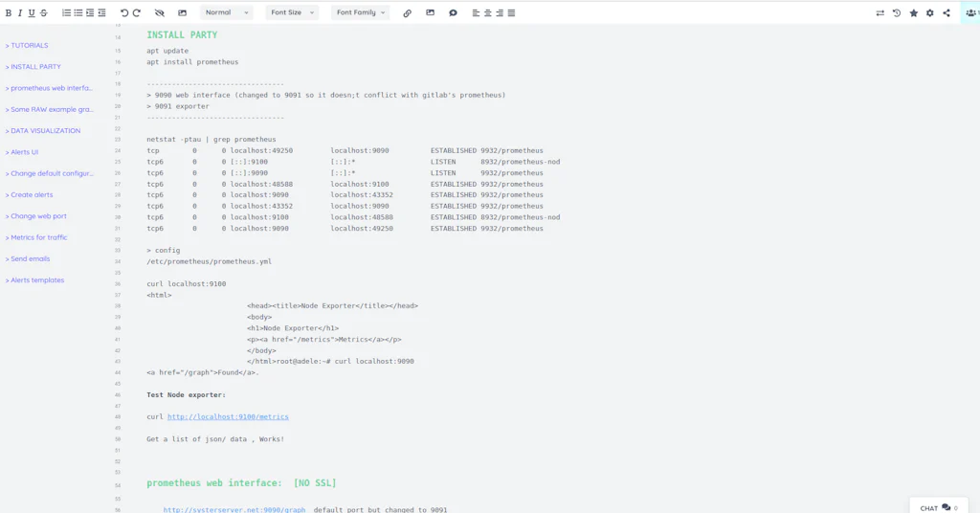Jump to prometheus web interface outline entry

pyautogui.click(x=49, y=88)
